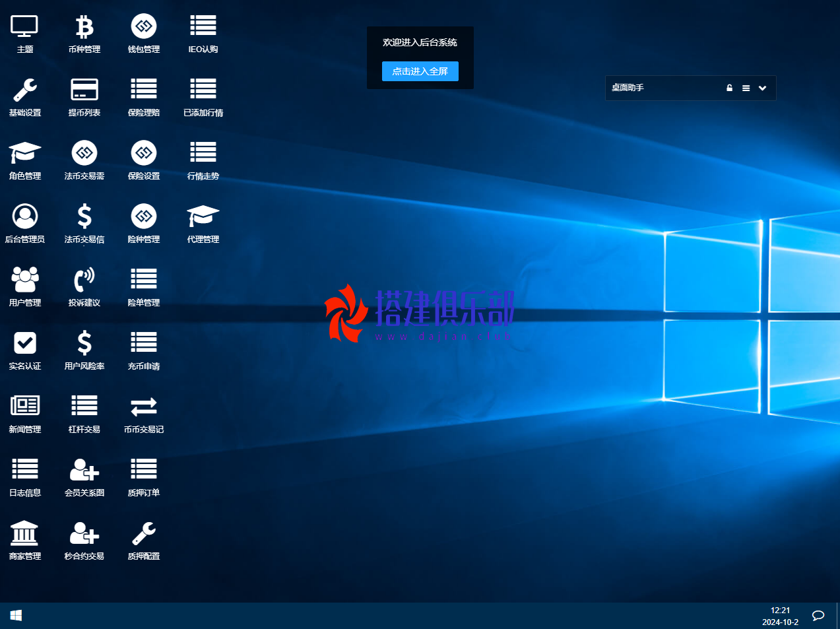Screen dimensions: 840x629
Task: Open the 法币交易信 dollar icon
Action: click(x=84, y=223)
